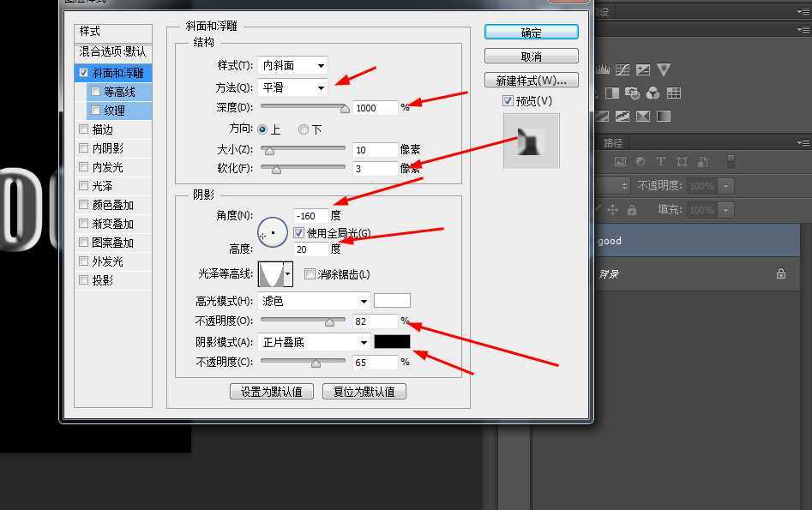This screenshot has width=812, height=510.
Task: Select the 混合选项:默认 entry
Action: click(x=112, y=53)
